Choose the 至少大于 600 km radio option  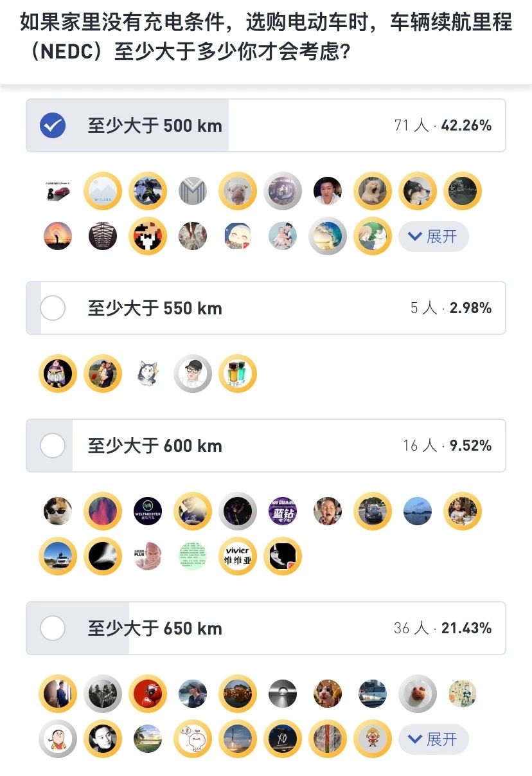[x=53, y=446]
